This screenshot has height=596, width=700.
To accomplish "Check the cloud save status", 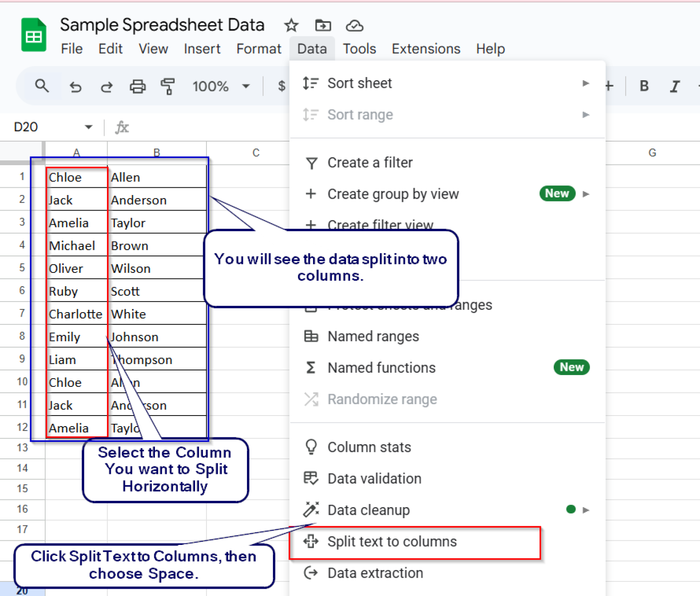I will pyautogui.click(x=355, y=26).
